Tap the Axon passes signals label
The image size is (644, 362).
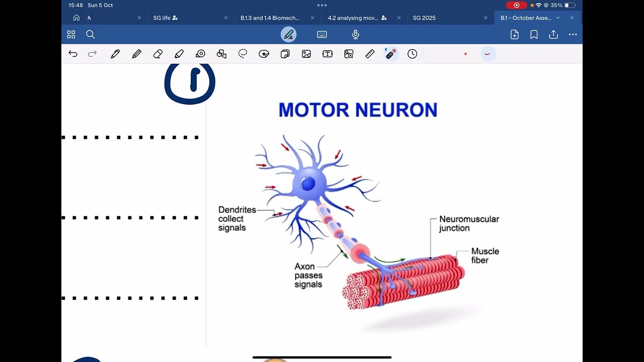click(x=308, y=276)
